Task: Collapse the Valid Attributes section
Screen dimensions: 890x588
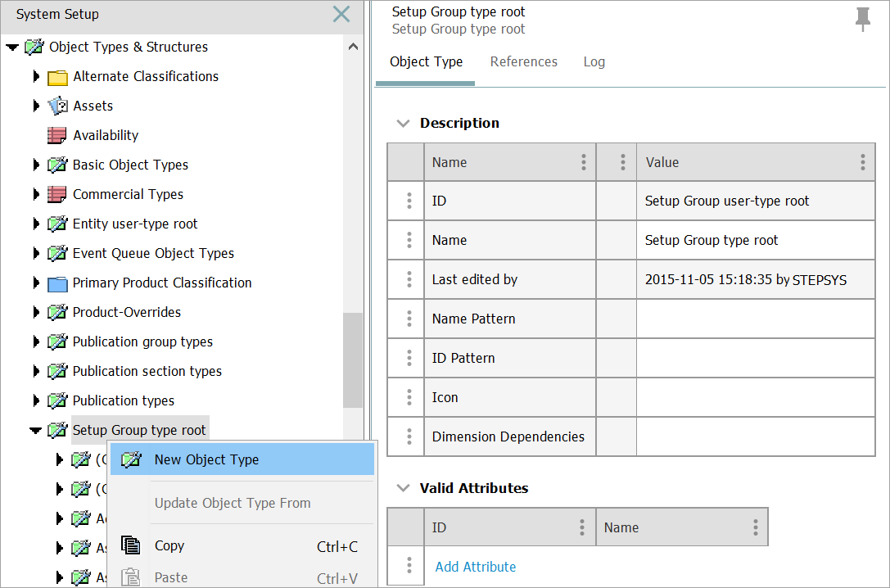Action: point(402,488)
